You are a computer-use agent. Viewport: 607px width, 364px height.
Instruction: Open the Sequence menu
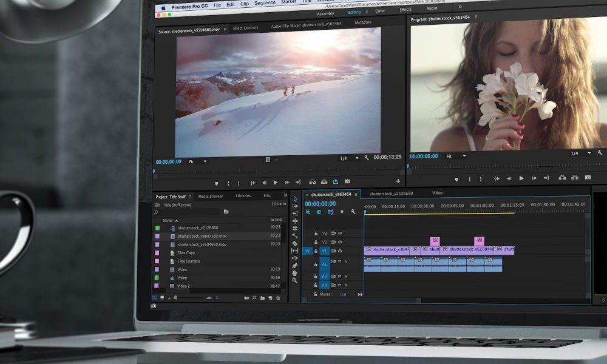(265, 2)
